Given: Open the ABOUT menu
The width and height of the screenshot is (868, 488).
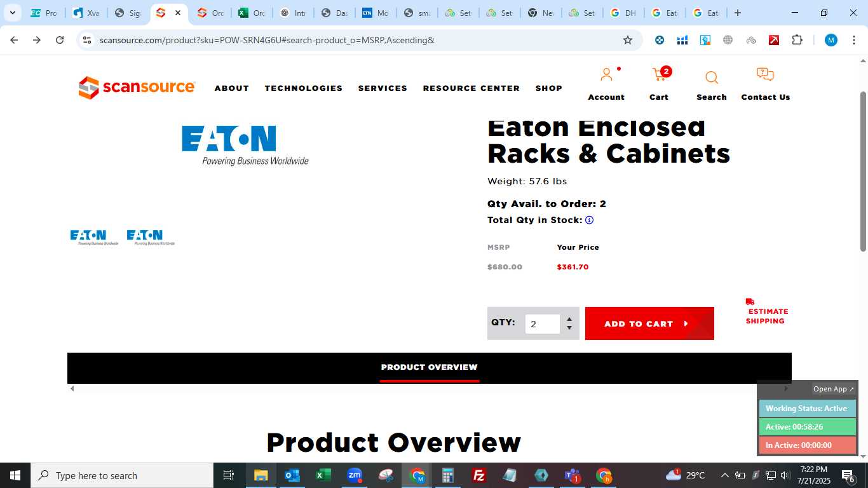Looking at the screenshot, I should click(232, 88).
